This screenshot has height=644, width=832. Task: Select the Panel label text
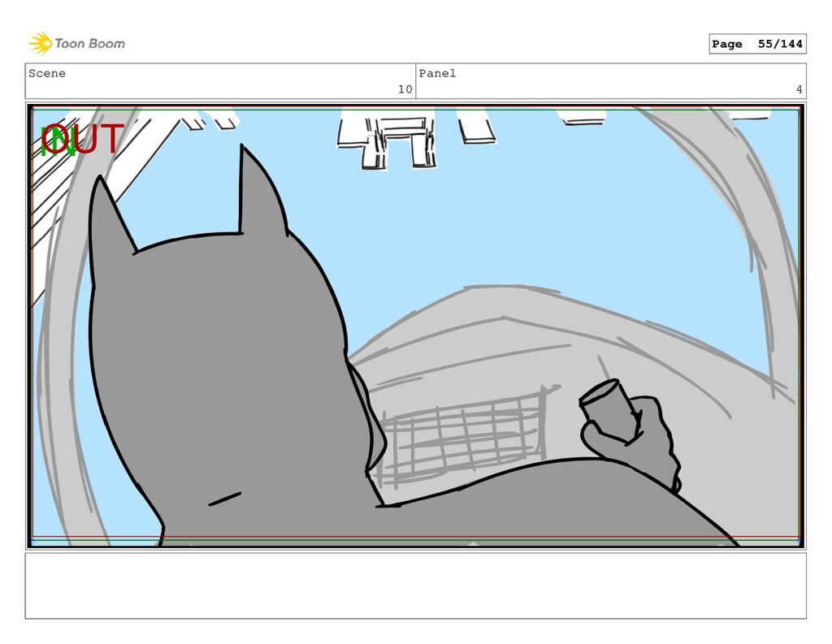pos(437,73)
